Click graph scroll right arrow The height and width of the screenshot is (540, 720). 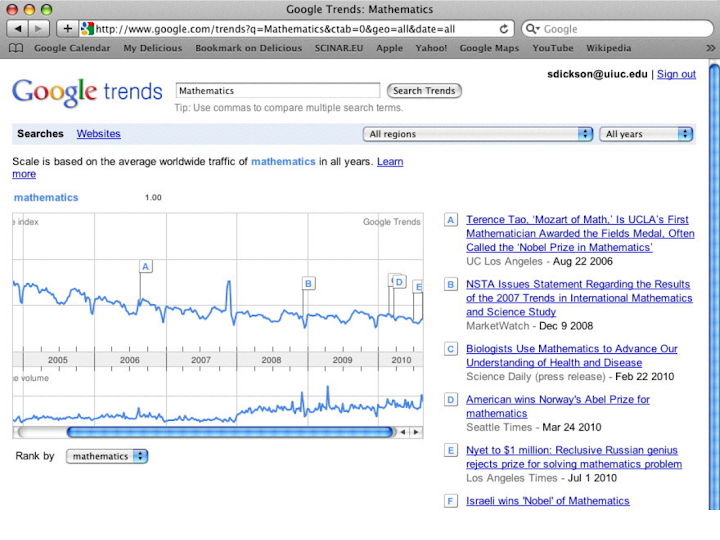[x=416, y=432]
